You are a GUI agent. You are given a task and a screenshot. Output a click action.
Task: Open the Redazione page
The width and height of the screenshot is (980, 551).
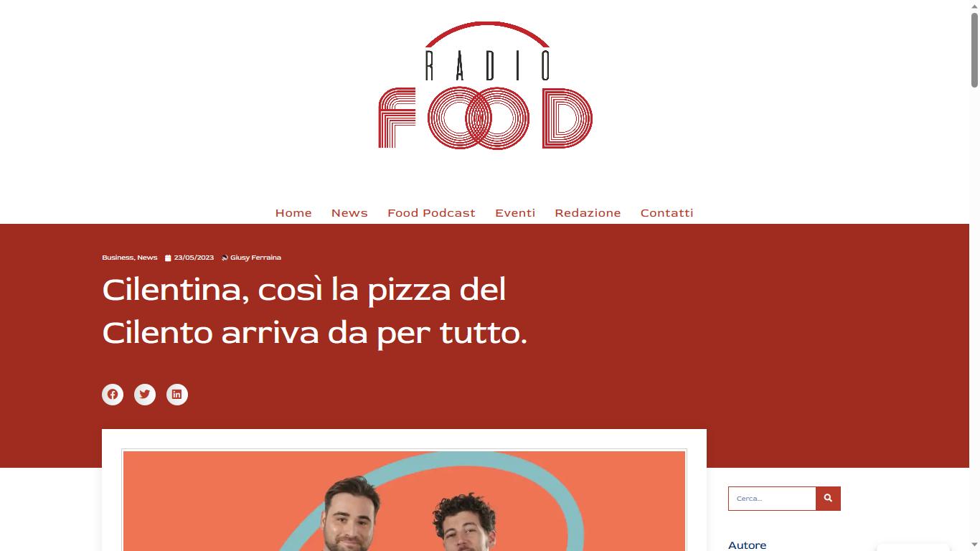[588, 213]
